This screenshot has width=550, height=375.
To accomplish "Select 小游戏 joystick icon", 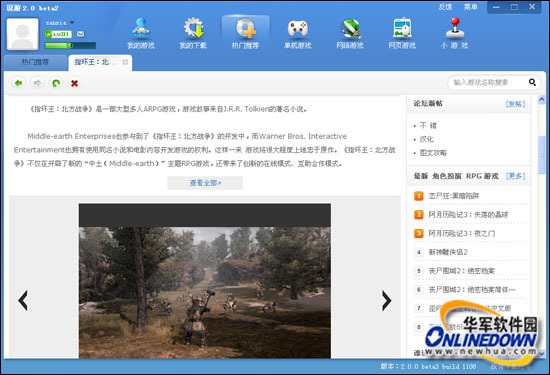I will point(455,28).
